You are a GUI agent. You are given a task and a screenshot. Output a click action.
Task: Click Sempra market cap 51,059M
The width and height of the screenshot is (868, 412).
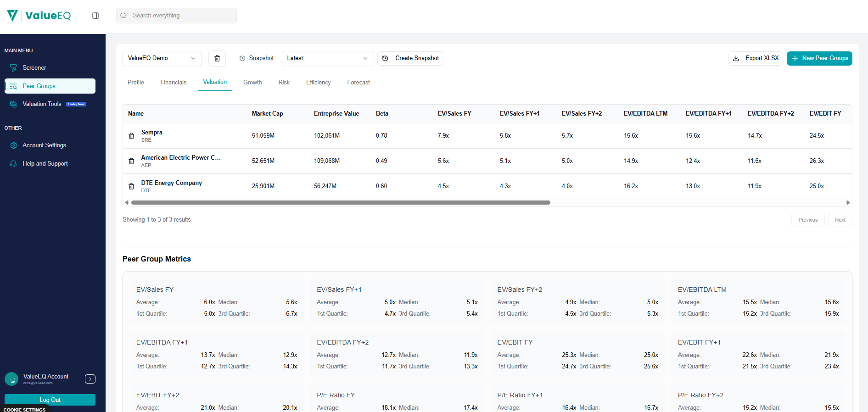tap(263, 136)
